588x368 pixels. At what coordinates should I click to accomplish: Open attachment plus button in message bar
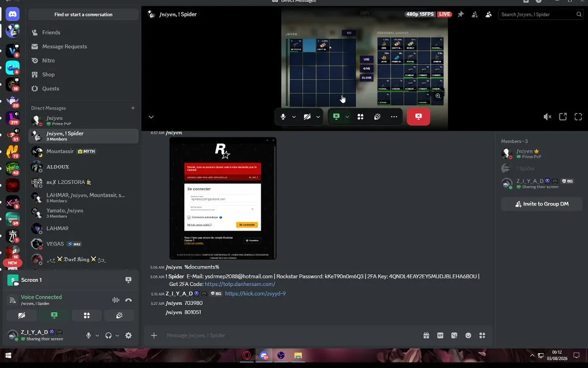pos(154,335)
